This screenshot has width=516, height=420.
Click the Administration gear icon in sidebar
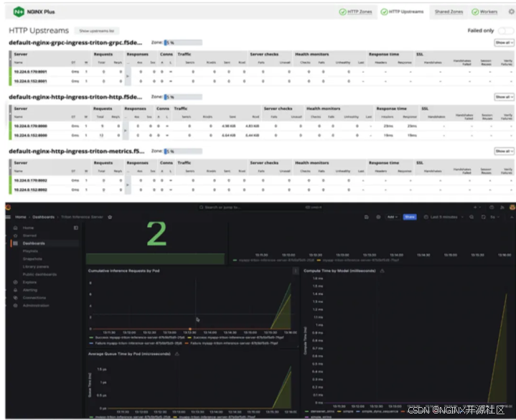click(x=15, y=305)
